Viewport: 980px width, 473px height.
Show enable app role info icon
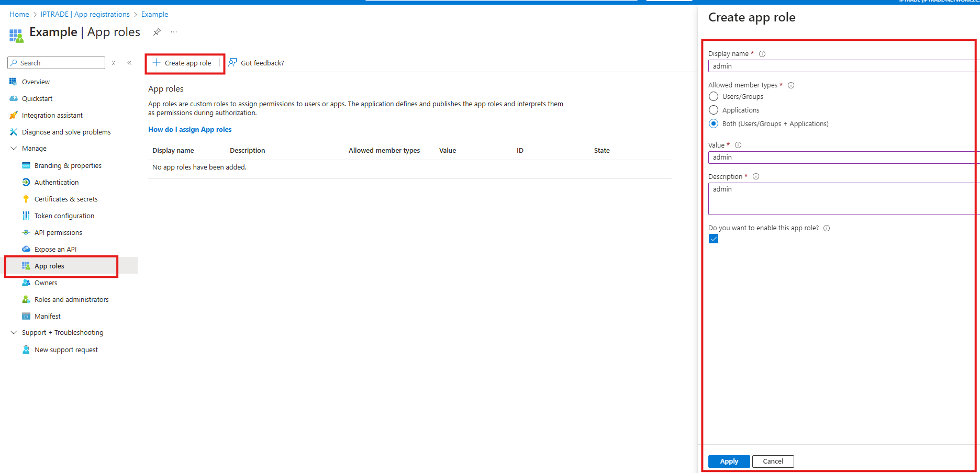tap(827, 228)
